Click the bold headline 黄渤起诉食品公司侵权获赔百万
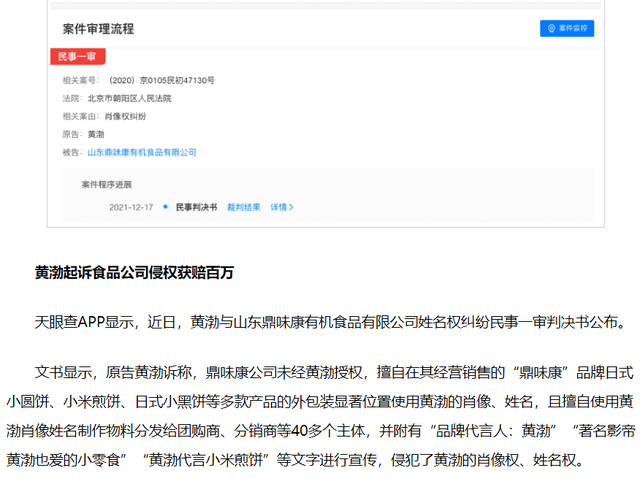 [x=134, y=272]
